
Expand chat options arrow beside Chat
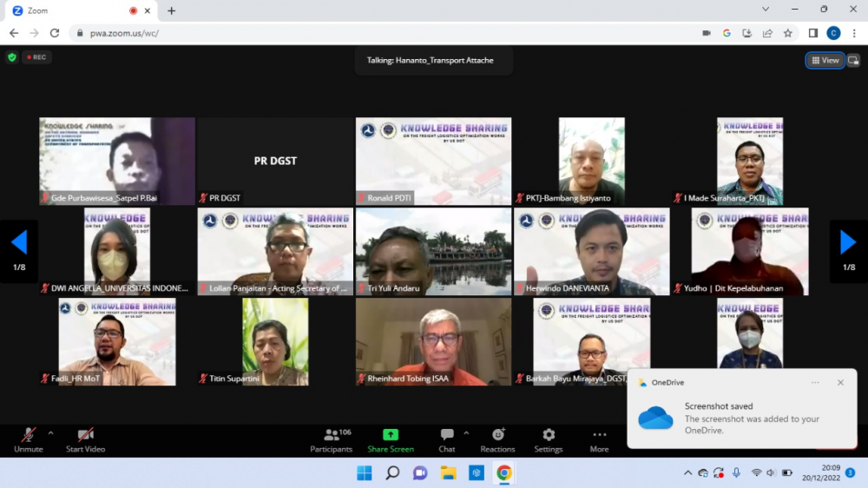click(x=466, y=433)
